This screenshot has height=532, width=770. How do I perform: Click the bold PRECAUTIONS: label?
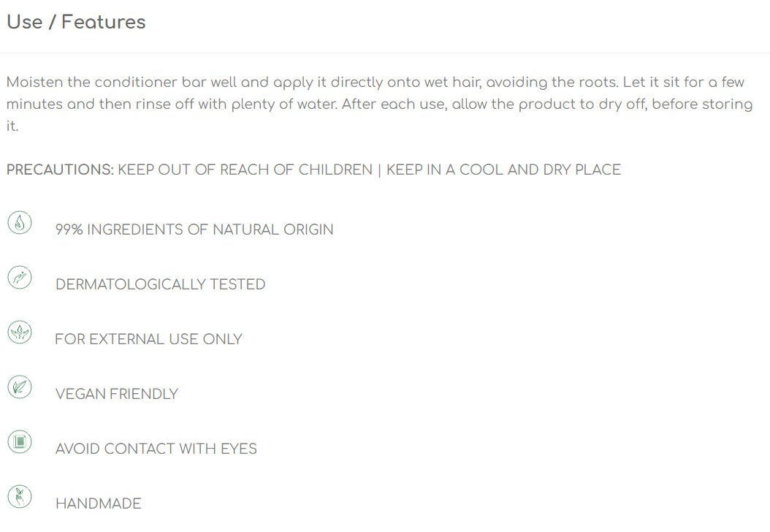(60, 170)
